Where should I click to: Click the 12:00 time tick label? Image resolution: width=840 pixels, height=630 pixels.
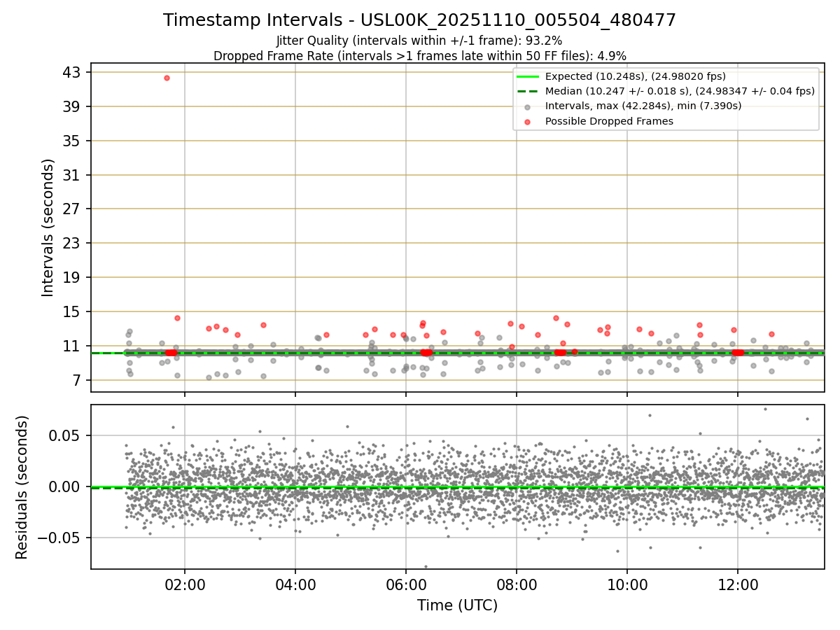pos(738,584)
